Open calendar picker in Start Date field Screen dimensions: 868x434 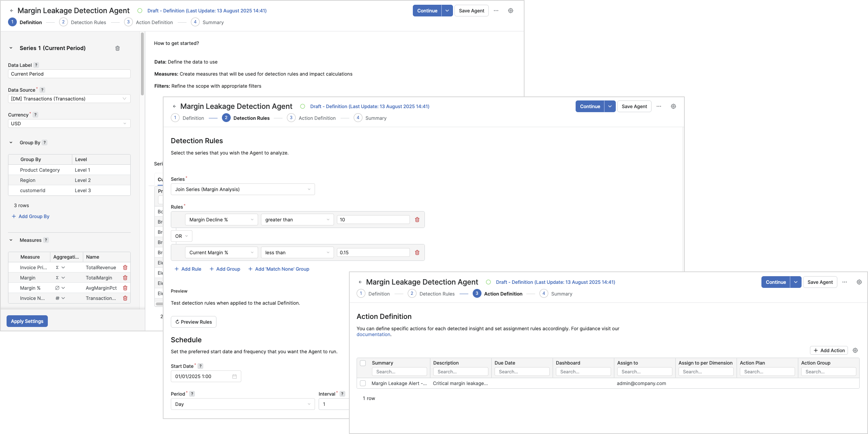click(234, 376)
